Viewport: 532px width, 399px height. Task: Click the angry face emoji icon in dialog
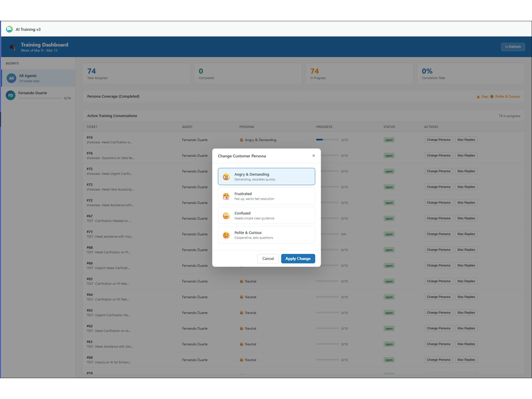(x=226, y=177)
